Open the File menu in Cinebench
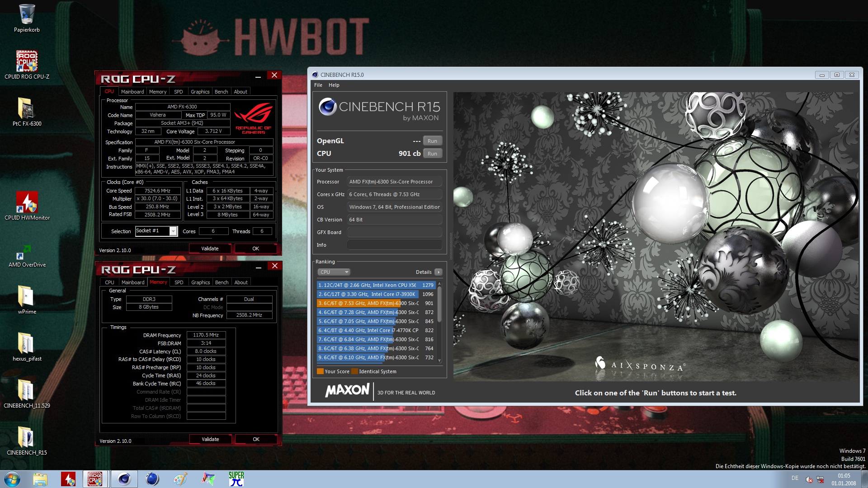 [x=318, y=85]
